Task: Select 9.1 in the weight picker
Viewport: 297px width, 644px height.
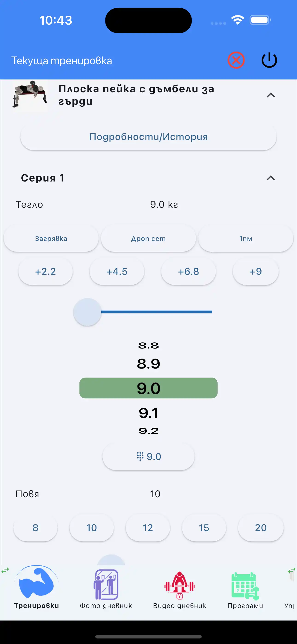Action: tap(148, 413)
